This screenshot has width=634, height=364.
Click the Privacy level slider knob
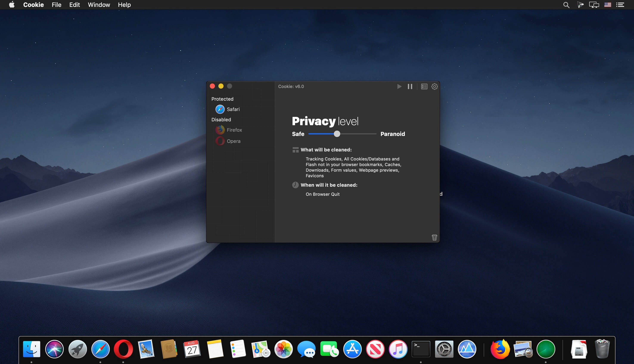click(337, 134)
